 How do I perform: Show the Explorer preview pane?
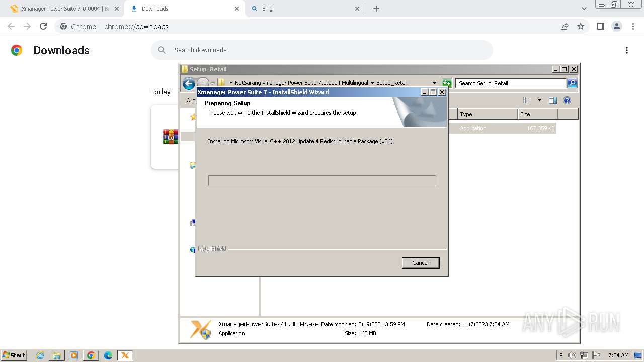click(553, 100)
